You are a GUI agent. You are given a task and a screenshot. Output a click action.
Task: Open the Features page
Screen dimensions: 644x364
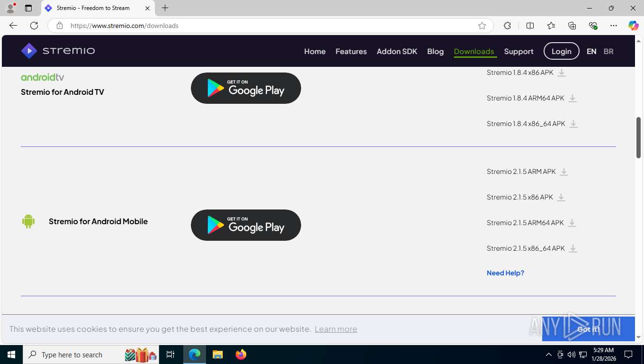[x=351, y=51]
